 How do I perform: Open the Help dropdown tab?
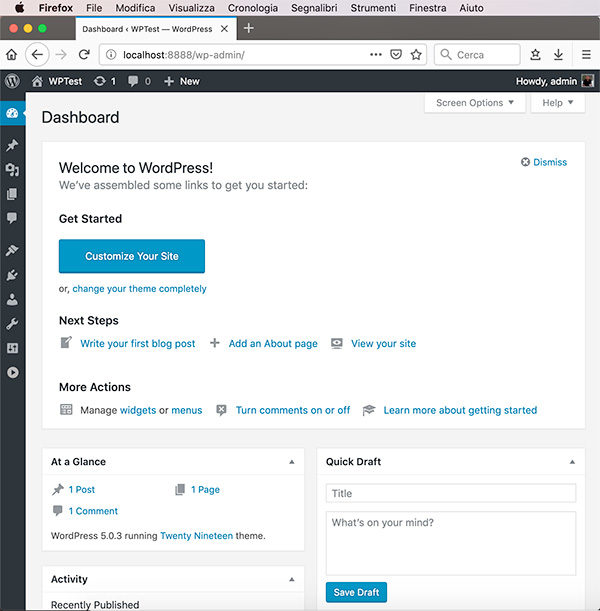pyautogui.click(x=557, y=103)
